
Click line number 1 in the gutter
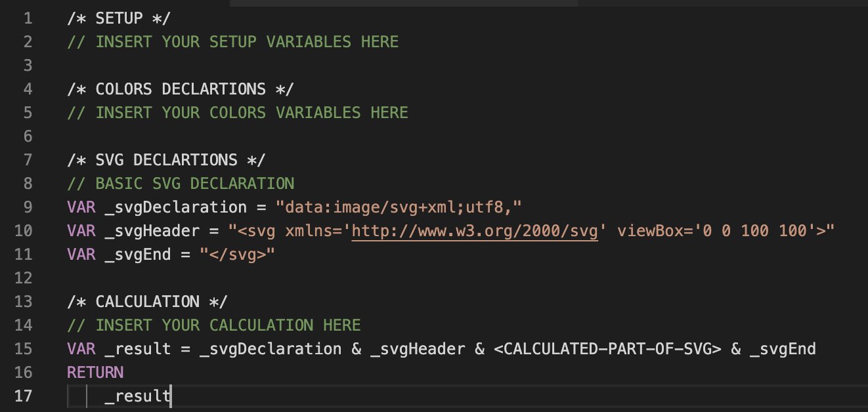tap(27, 18)
